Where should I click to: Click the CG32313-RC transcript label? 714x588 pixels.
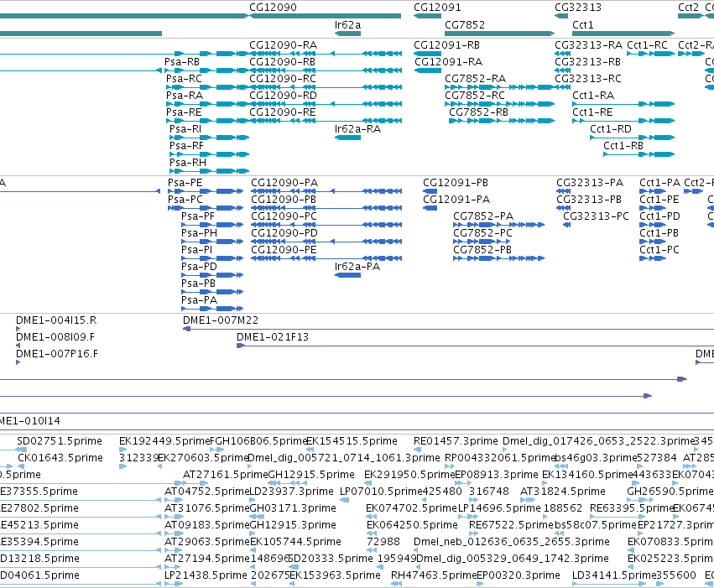588,79
